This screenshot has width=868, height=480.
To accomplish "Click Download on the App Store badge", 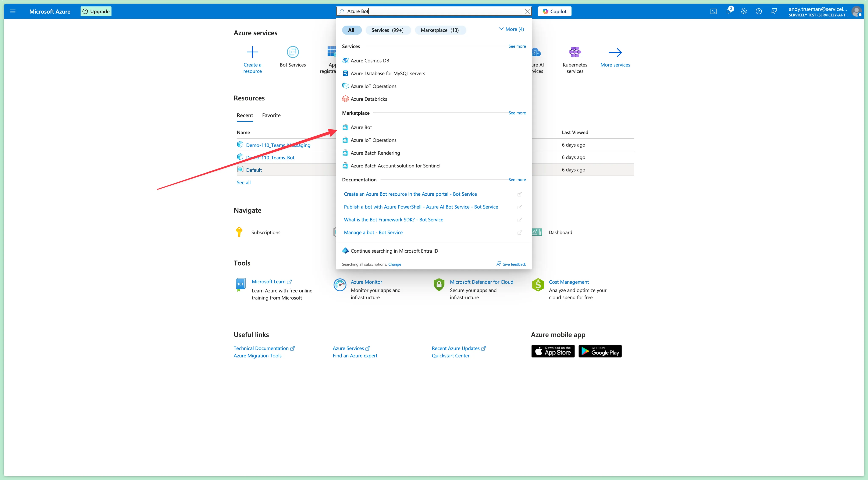I will tap(553, 351).
